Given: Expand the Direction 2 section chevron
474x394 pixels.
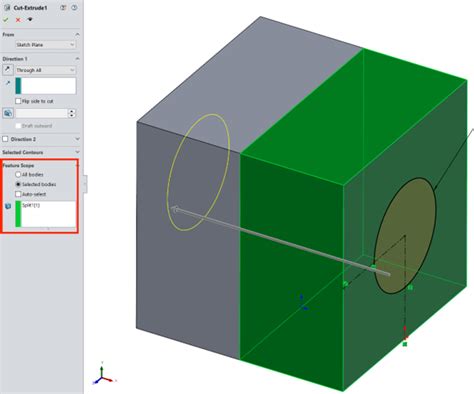Looking at the screenshot, I should pos(77,139).
